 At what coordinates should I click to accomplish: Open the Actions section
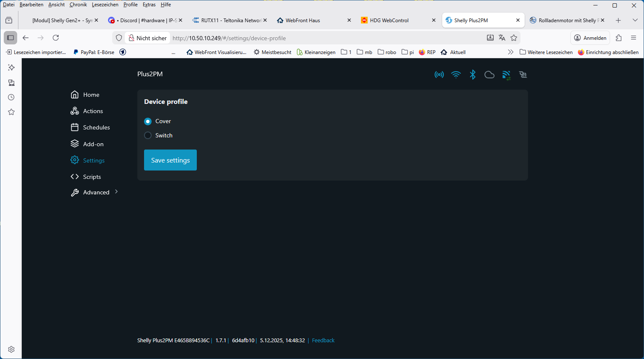tap(93, 111)
